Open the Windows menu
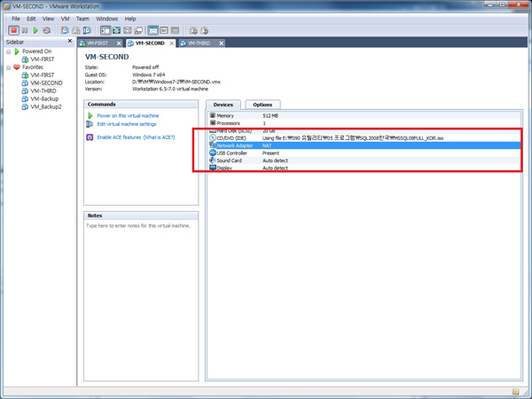Viewport: 532px width, 399px height. [x=107, y=19]
